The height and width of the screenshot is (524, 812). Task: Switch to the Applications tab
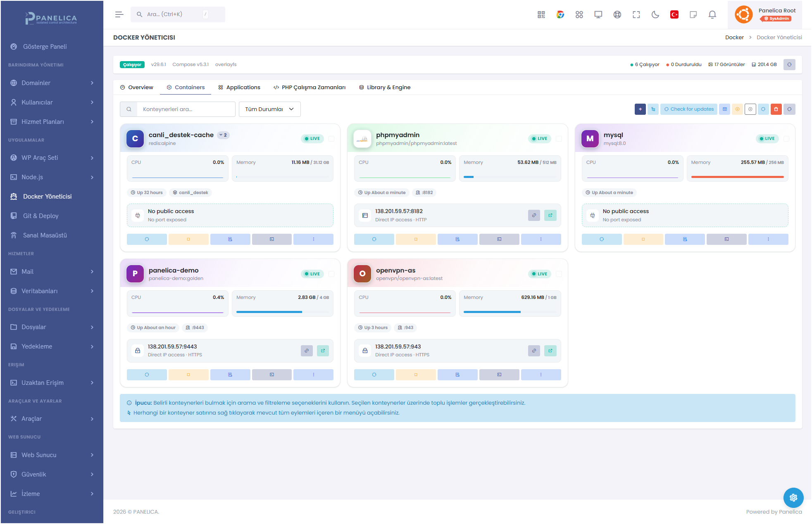click(x=239, y=87)
